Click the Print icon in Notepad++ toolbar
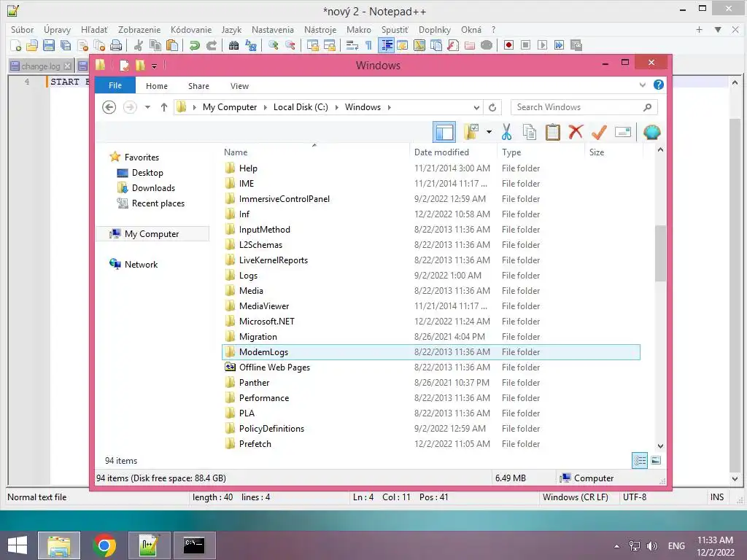This screenshot has width=747, height=560. click(116, 45)
